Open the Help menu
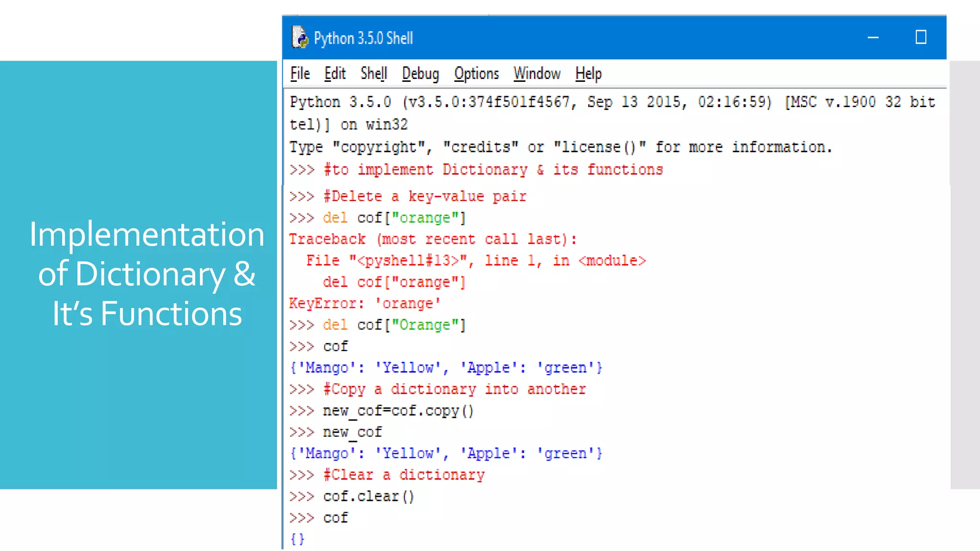 588,74
